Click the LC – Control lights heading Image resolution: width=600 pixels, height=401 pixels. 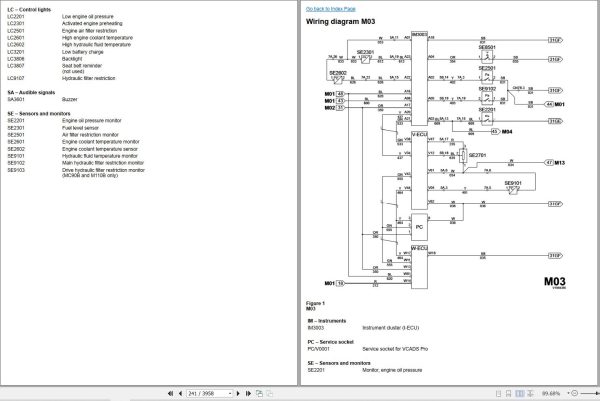(29, 10)
